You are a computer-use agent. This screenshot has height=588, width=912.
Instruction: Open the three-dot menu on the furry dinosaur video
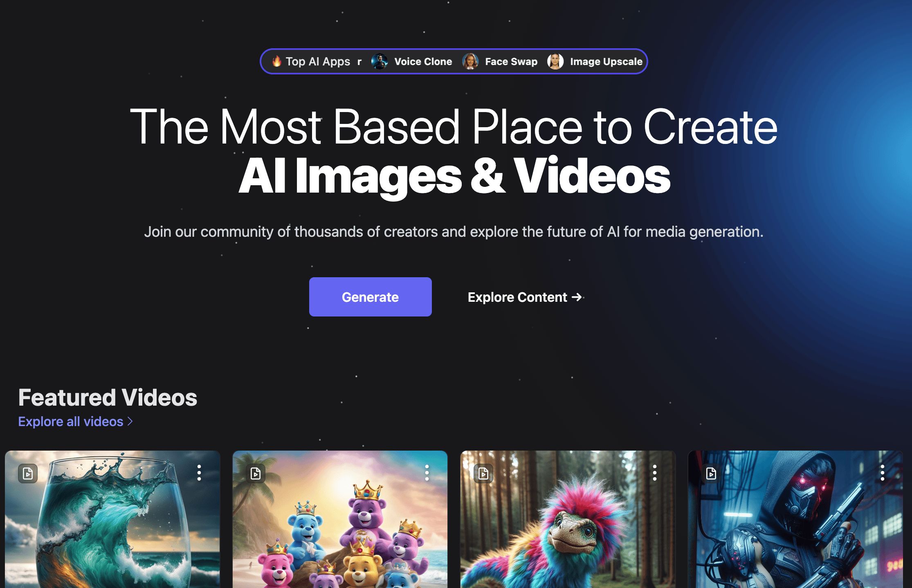tap(655, 473)
